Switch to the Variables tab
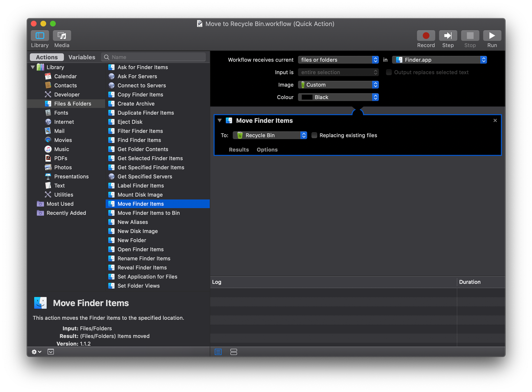The image size is (532, 392). tap(82, 57)
